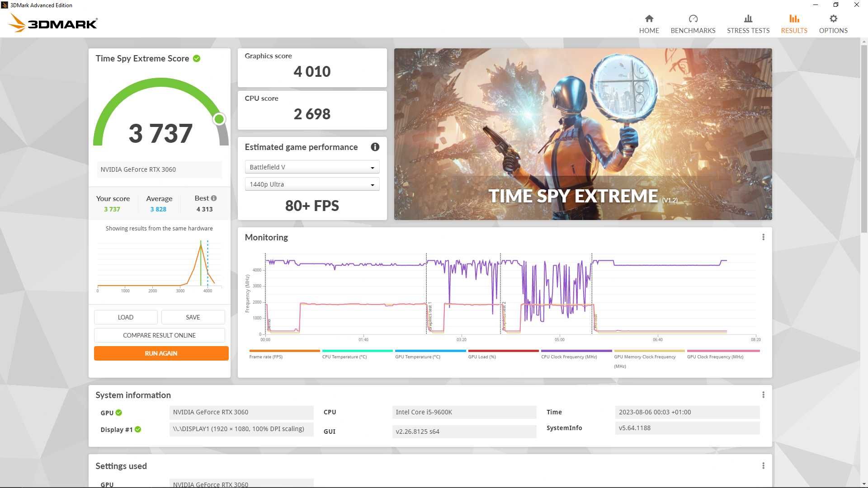The height and width of the screenshot is (488, 868).
Task: Click the LOAD button
Action: tap(126, 317)
